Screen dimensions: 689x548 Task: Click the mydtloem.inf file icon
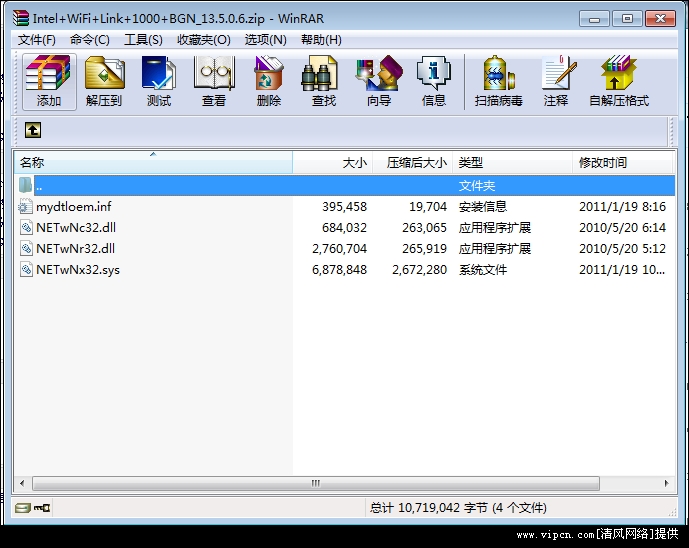tap(25, 207)
